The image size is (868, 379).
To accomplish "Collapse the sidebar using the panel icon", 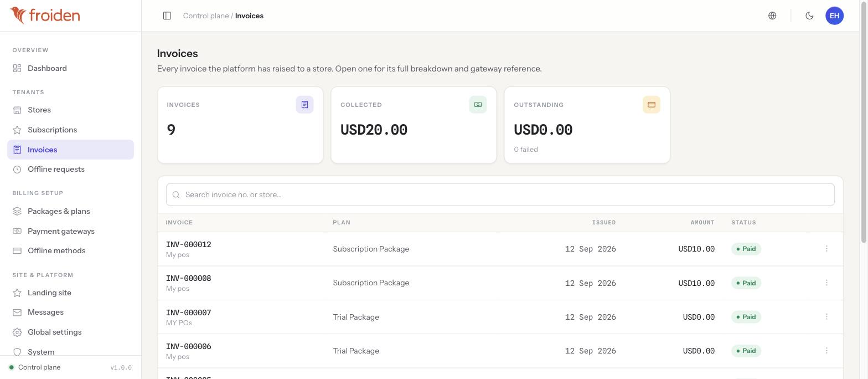I will point(167,16).
